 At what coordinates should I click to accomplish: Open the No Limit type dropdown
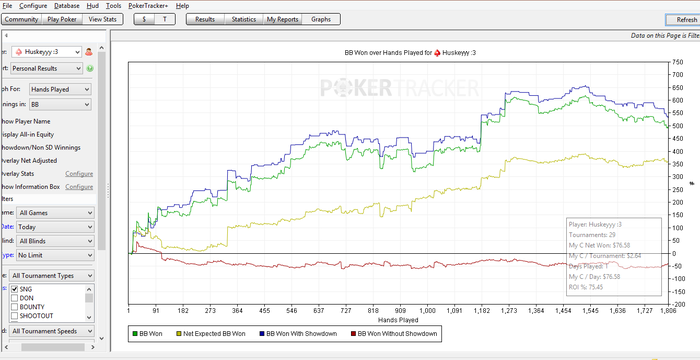pyautogui.click(x=55, y=255)
